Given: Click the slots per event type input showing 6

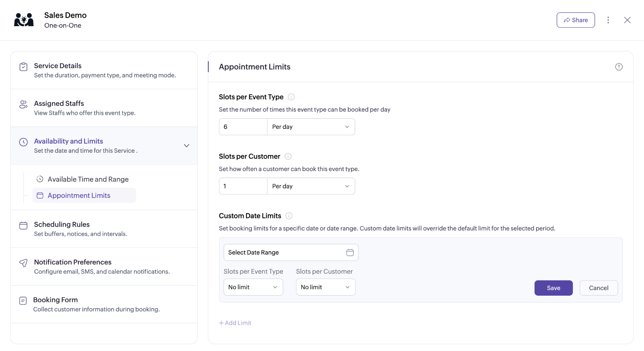Looking at the screenshot, I should [243, 127].
